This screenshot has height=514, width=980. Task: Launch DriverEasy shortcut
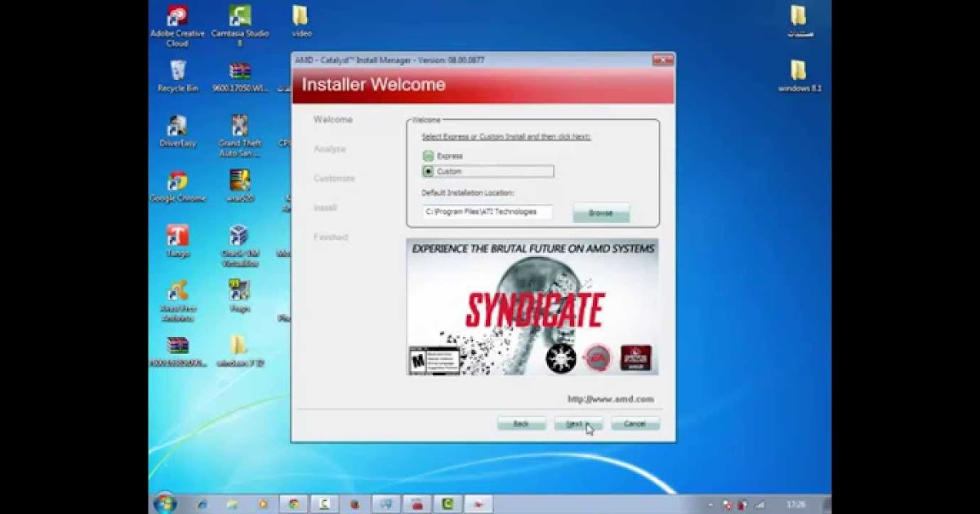click(x=177, y=131)
